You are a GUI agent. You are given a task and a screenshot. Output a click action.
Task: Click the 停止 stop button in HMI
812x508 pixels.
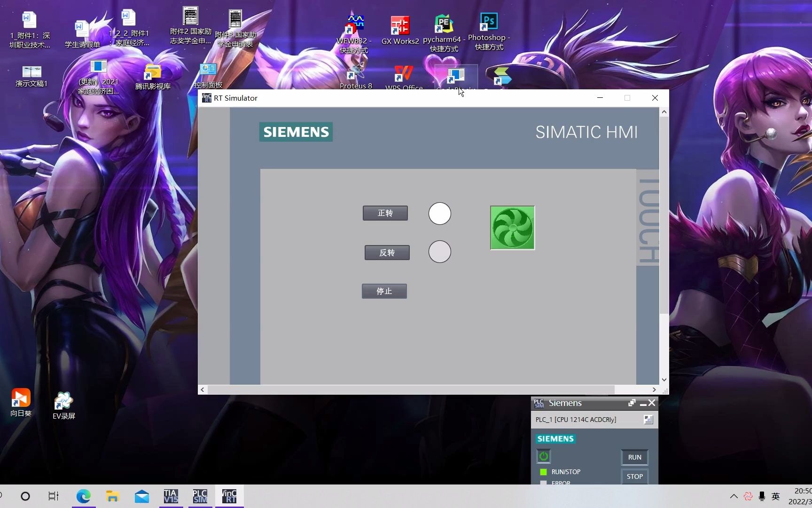pos(384,291)
